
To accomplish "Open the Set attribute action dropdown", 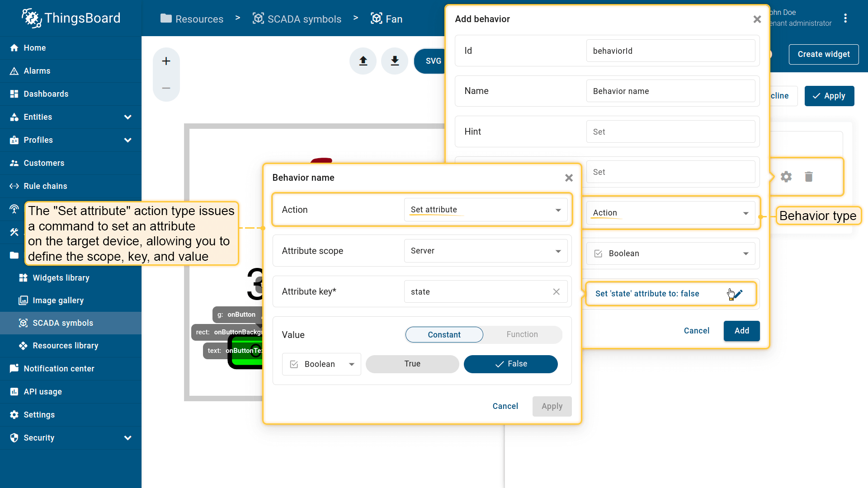I will click(486, 210).
